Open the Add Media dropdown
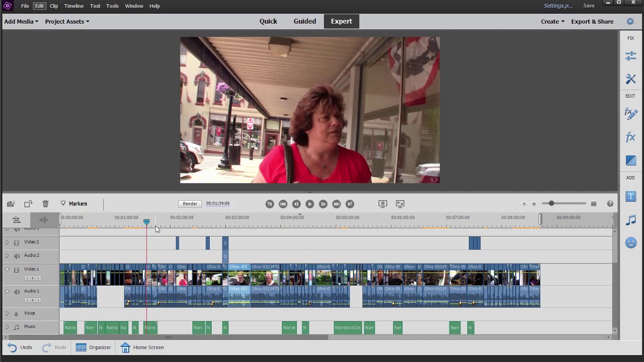Image resolution: width=644 pixels, height=362 pixels. [21, 22]
